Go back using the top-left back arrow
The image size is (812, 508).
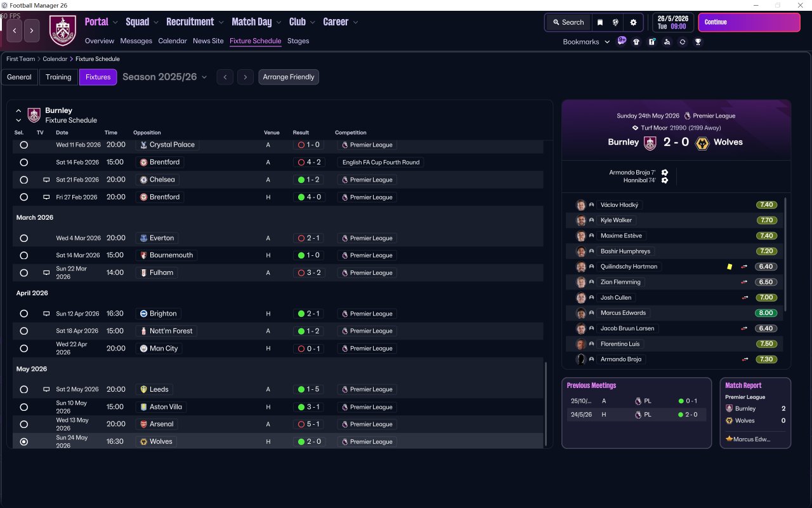tap(15, 30)
